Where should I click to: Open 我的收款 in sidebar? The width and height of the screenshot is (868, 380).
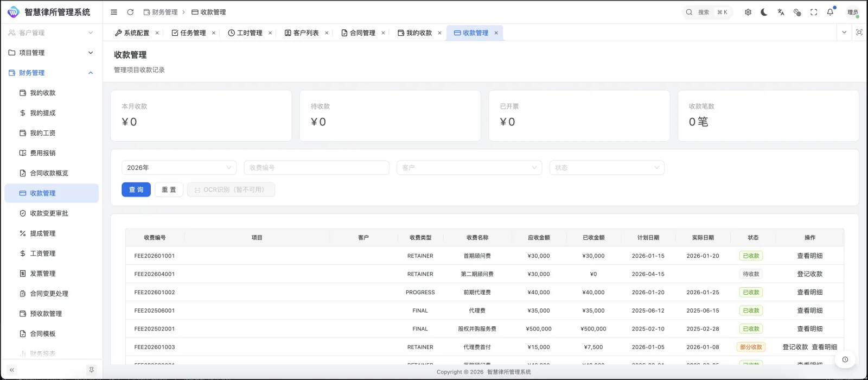point(52,93)
